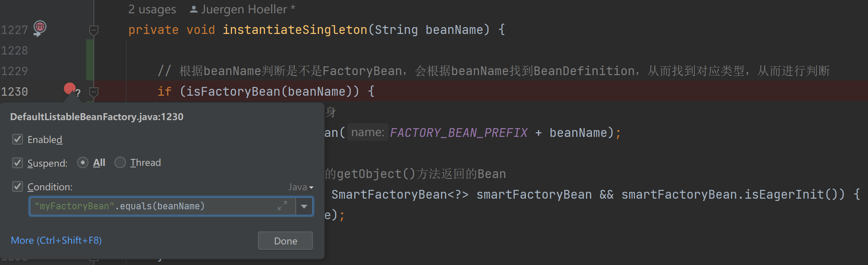Viewport: 868px width, 265px height.
Task: Uncheck the Enabled checkbox
Action: point(18,140)
